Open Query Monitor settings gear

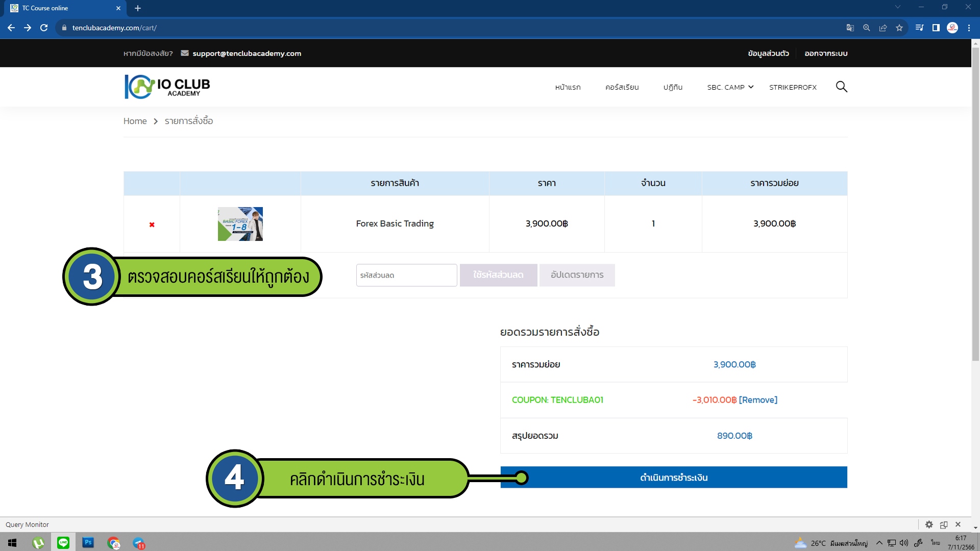coord(929,524)
